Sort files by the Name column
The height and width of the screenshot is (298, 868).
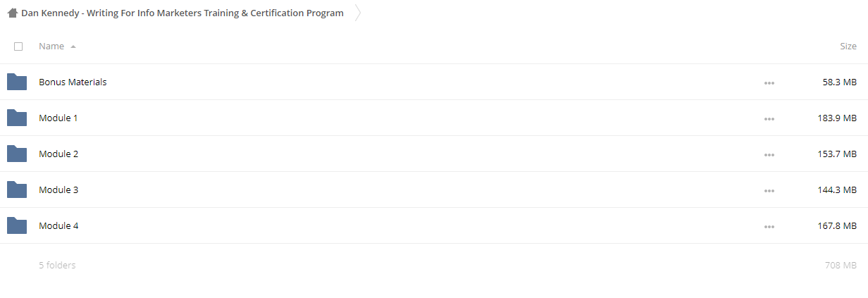tap(51, 46)
